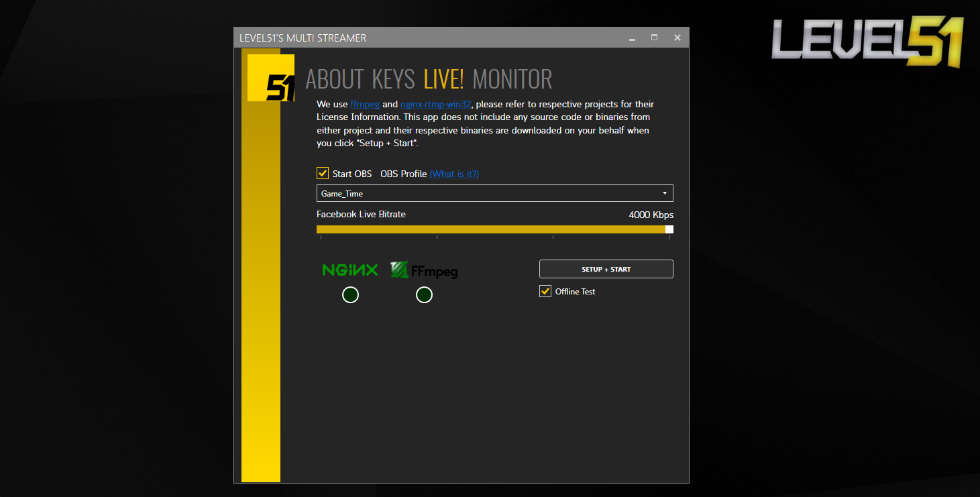Click the LEVEL51 desktop logo
The height and width of the screenshot is (497, 980).
867,42
